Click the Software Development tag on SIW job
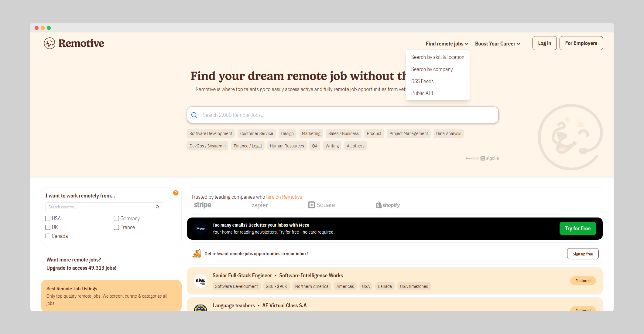Screen dimensions: 644x334 [236, 286]
